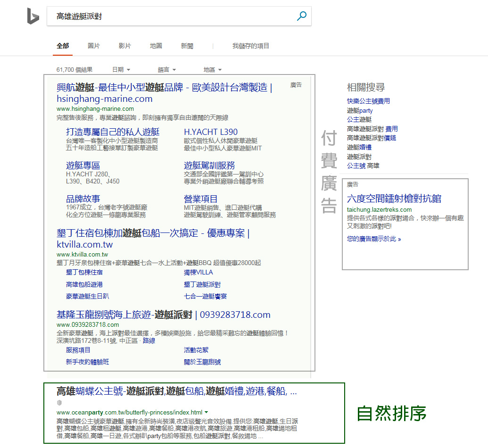488x448 pixels.
Task: Expand the 日期 filter dropdown
Action: [121, 70]
